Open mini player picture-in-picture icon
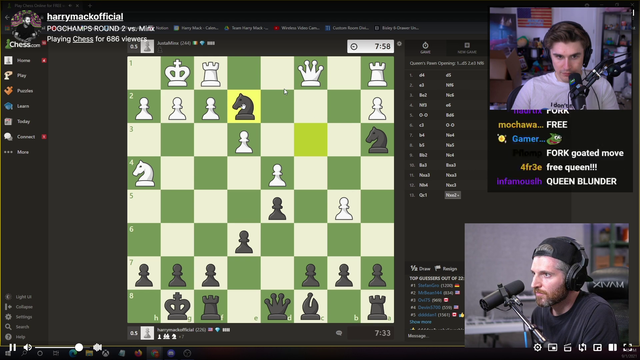Image resolution: width=640 pixels, height=360 pixels. (552, 347)
